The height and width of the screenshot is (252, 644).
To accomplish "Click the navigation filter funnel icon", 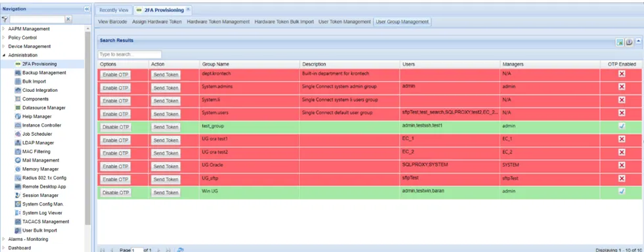I will click(x=5, y=19).
